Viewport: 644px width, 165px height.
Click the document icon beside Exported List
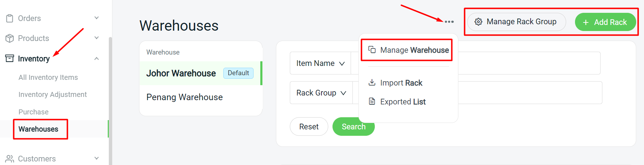(x=372, y=102)
